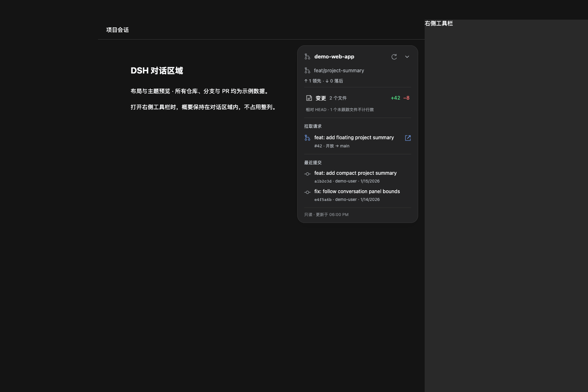The image size is (588, 392).
Task: Refresh the demo-web-app project summary
Action: coord(394,57)
